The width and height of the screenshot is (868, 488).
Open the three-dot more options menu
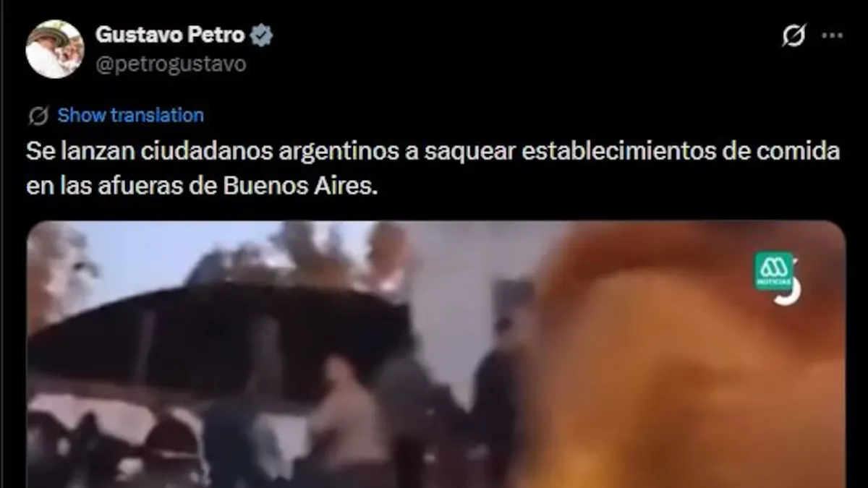pyautogui.click(x=833, y=35)
